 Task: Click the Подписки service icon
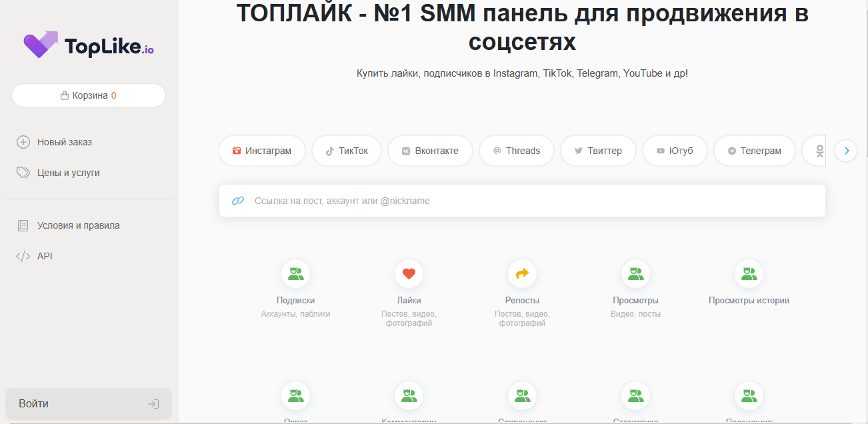[x=295, y=273]
